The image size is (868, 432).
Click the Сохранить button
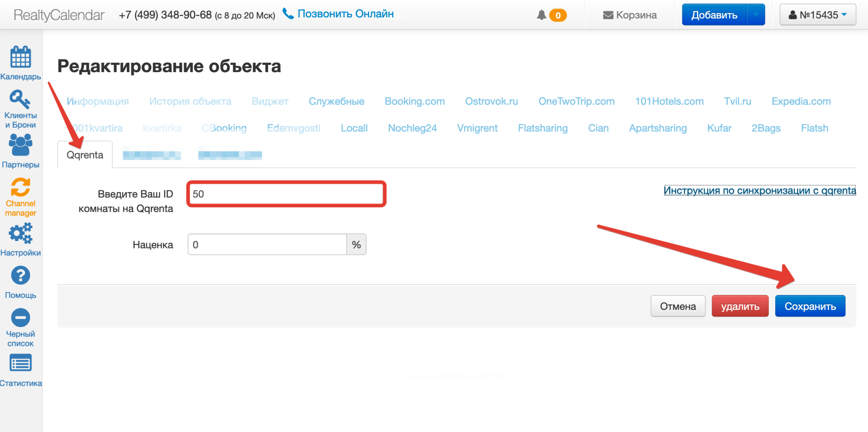point(810,306)
